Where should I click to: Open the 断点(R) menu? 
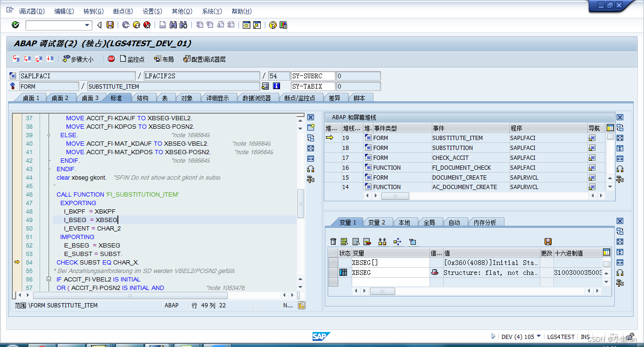point(123,11)
